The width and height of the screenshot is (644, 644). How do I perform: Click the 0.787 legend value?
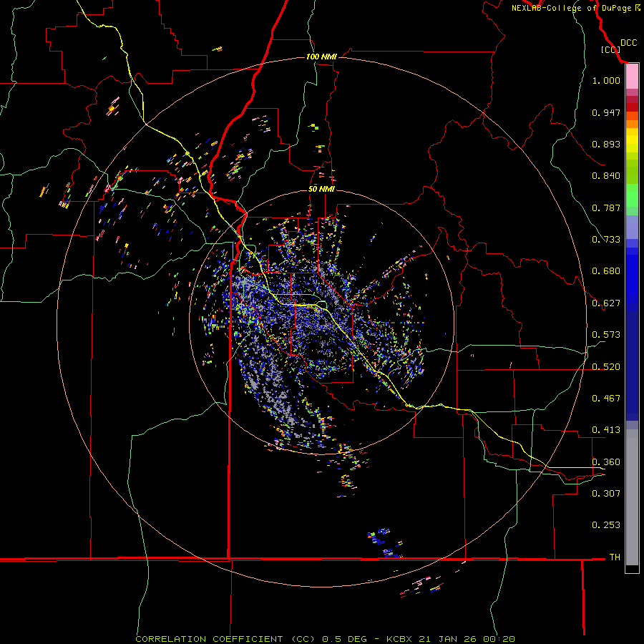point(606,208)
